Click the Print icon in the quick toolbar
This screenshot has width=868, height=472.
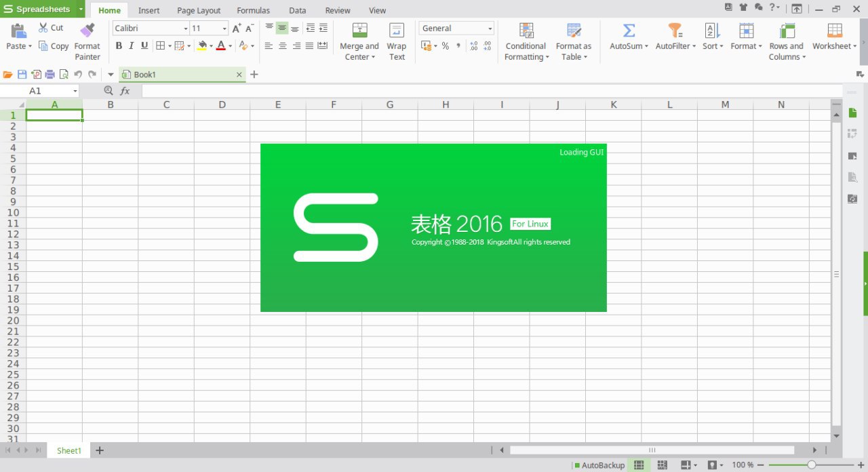click(x=50, y=75)
